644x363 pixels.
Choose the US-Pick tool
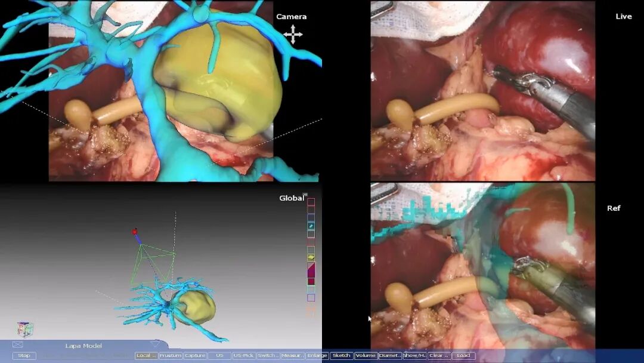tap(243, 356)
